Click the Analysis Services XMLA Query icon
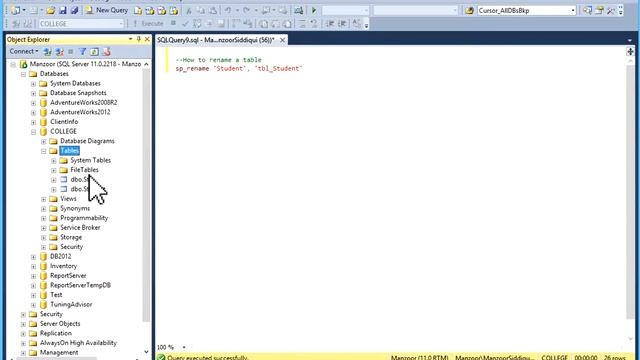The width and height of the screenshot is (640, 360). pos(173,11)
